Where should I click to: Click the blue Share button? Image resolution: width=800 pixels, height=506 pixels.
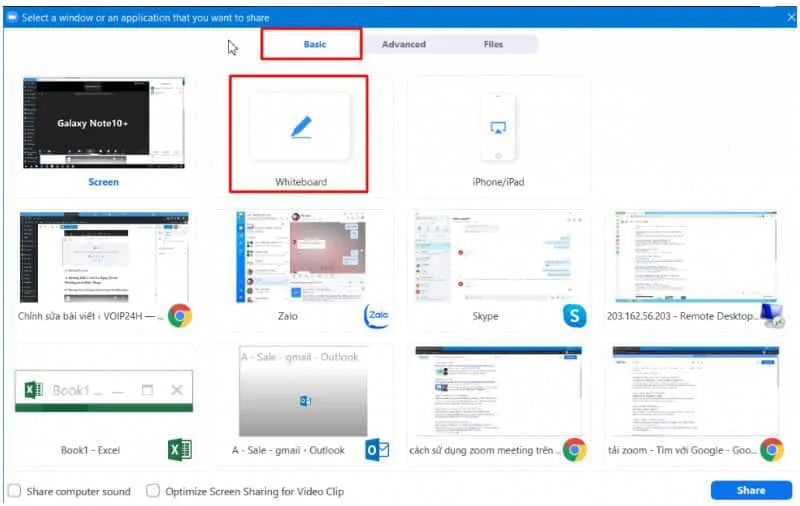click(x=751, y=490)
